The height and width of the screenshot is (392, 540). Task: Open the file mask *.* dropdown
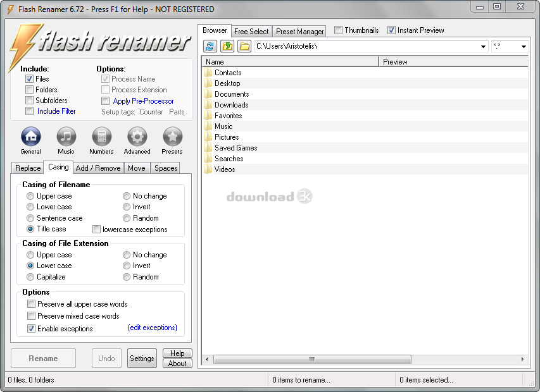[x=524, y=46]
